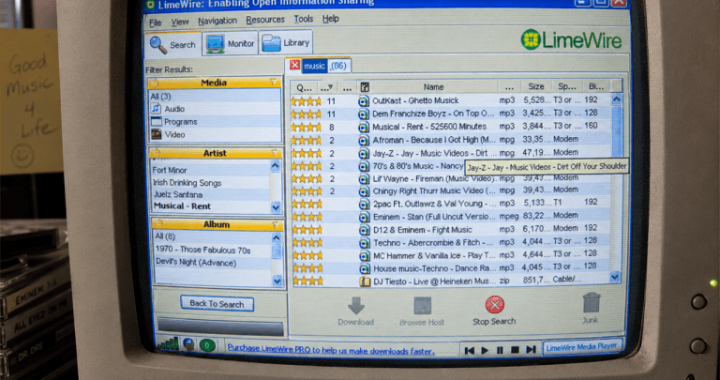Click Artist list scroll down arrow
The height and width of the screenshot is (380, 720).
(x=276, y=207)
